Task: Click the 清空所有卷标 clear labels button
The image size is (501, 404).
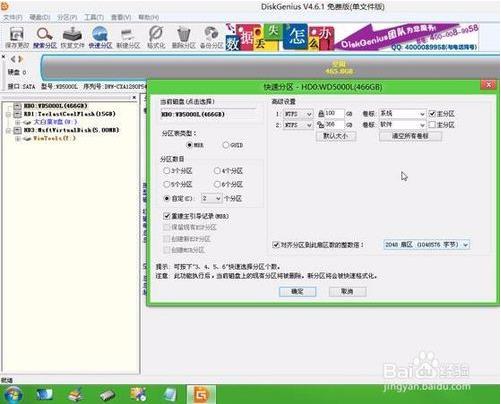Action: tap(410, 136)
